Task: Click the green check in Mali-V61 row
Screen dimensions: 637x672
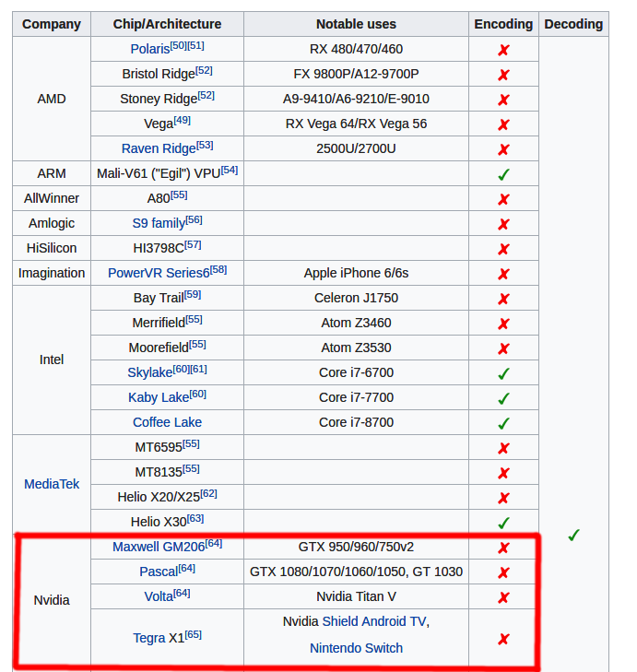Action: coord(503,174)
